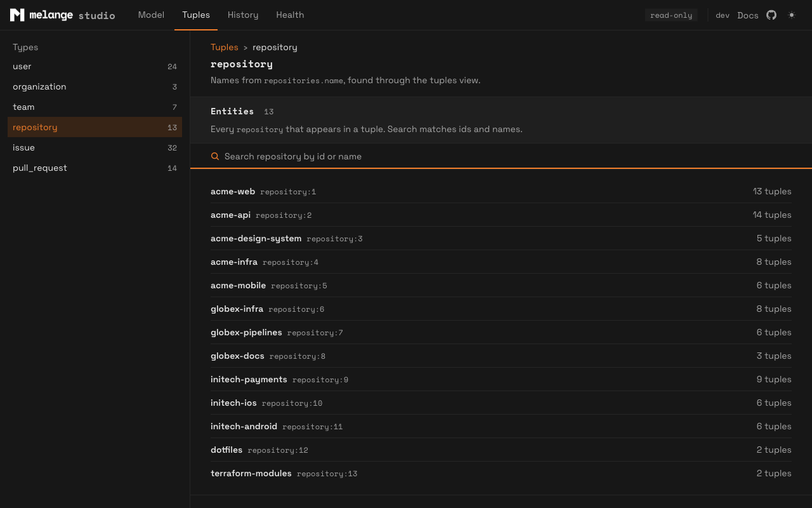Open acme-design-system entity
This screenshot has height=508, width=812.
click(501, 238)
